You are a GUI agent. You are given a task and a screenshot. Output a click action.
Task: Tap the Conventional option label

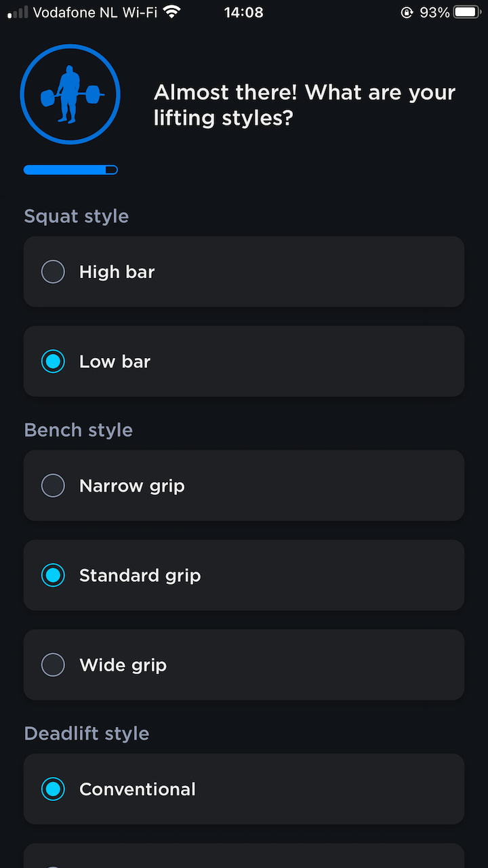coord(138,789)
